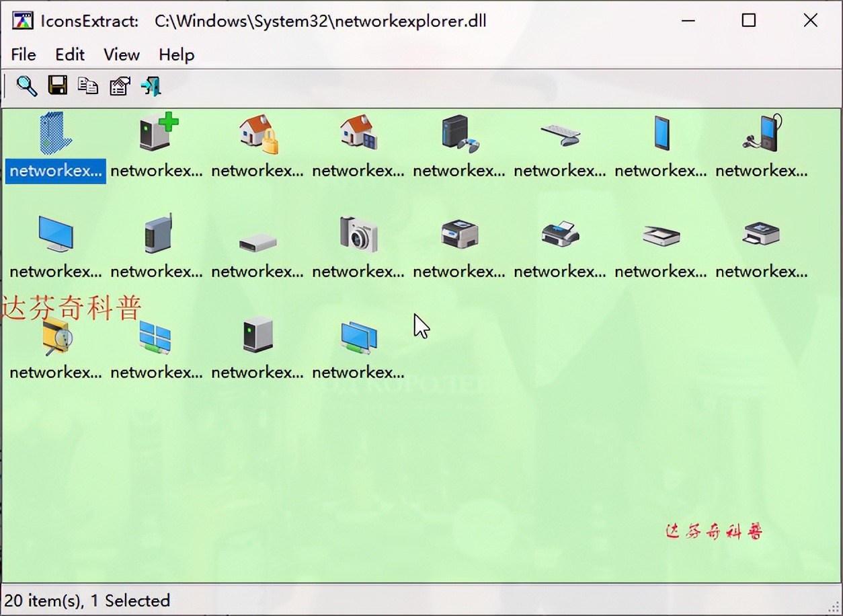Image resolution: width=843 pixels, height=616 pixels.
Task: Click the Exit door toolbar icon
Action: tap(150, 85)
